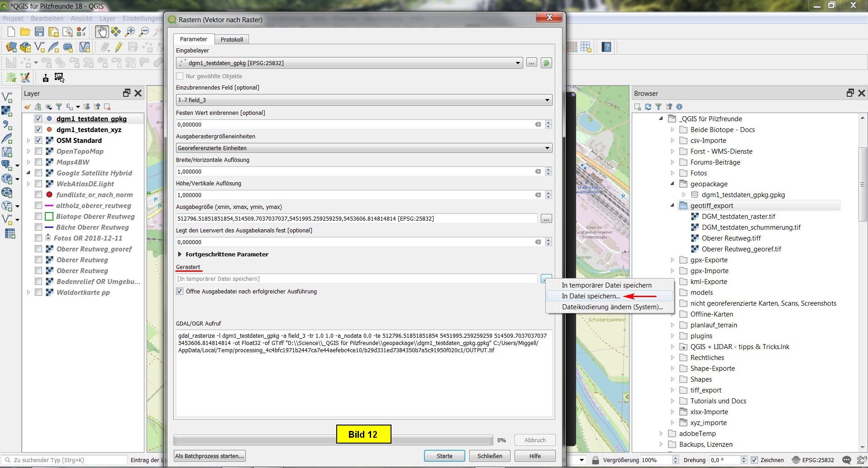Select the Pan Map hand tool
868x468 pixels.
tap(101, 32)
